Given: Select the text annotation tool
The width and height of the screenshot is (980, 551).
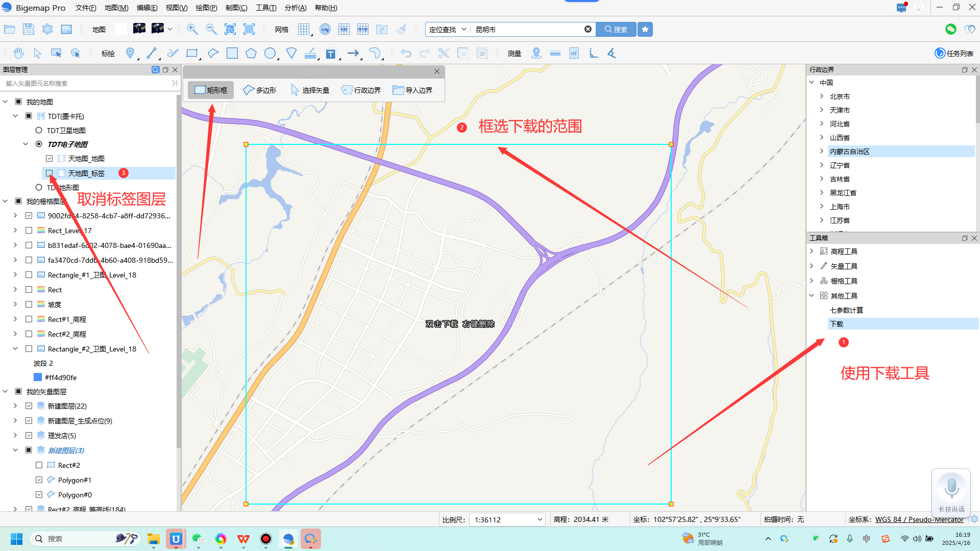Looking at the screenshot, I should click(x=331, y=54).
